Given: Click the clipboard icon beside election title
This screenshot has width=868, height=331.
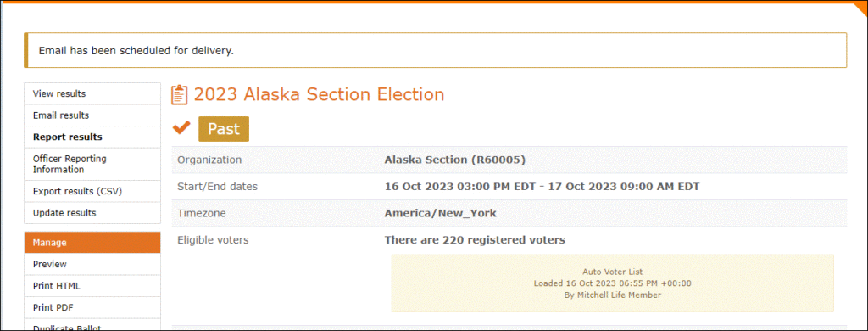Looking at the screenshot, I should point(180,95).
